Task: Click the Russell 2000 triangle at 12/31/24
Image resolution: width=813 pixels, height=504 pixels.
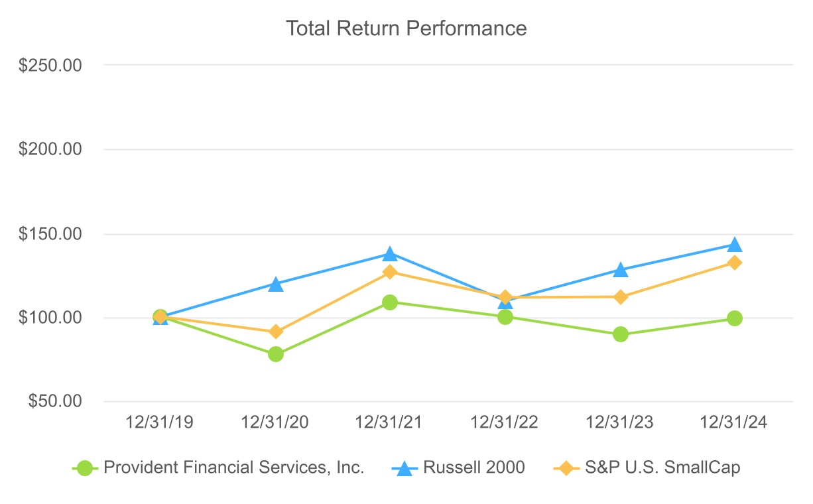Action: tap(734, 245)
